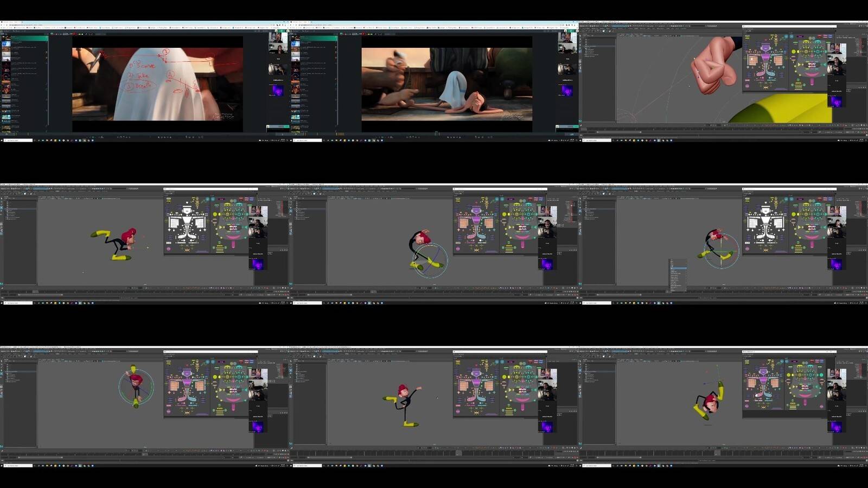Open the purple avatar thumbnail in the fist frame
868x488 pixels.
click(836, 102)
